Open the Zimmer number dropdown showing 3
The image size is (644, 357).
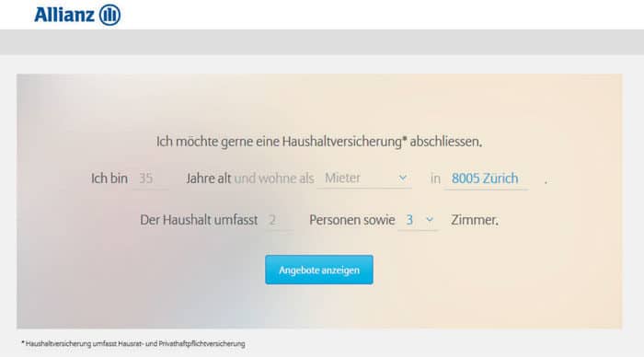coord(418,220)
